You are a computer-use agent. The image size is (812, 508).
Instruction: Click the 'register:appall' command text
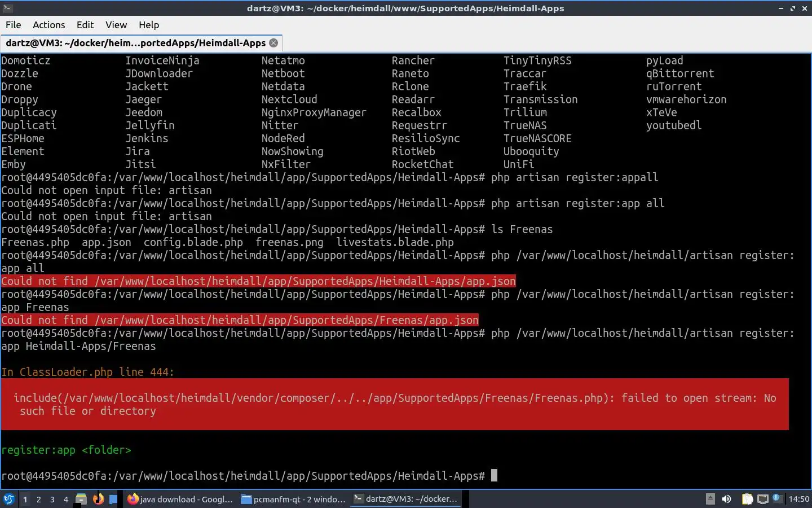point(612,177)
